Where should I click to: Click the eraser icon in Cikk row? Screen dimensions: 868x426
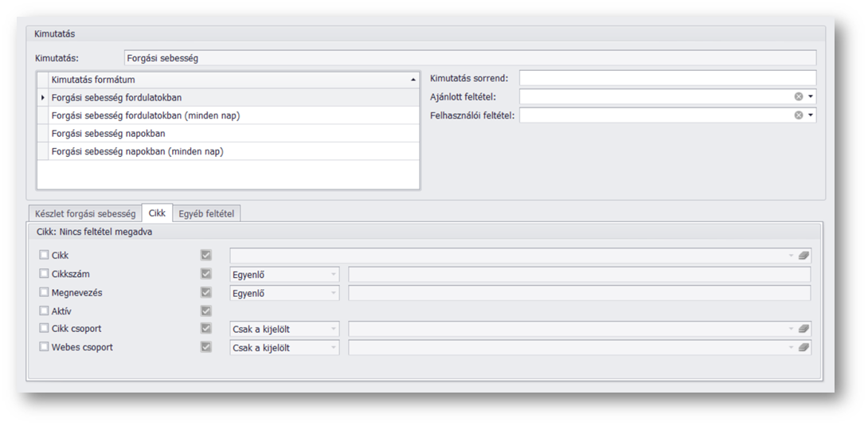pyautogui.click(x=803, y=256)
